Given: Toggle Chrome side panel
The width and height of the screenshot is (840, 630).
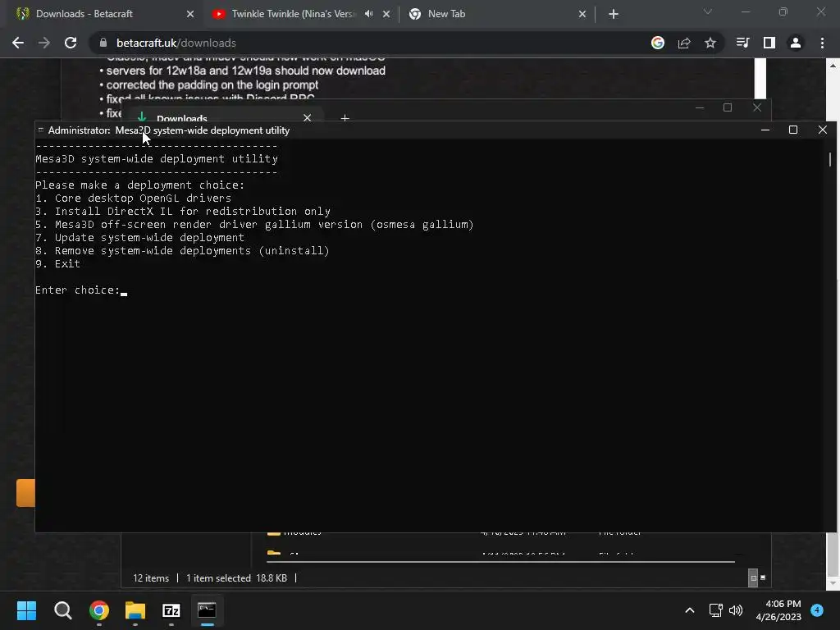Looking at the screenshot, I should point(769,43).
